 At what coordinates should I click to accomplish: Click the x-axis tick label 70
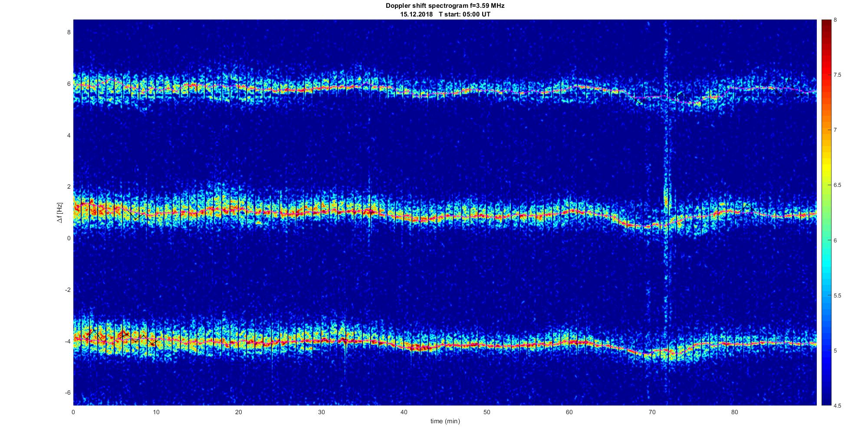tap(652, 412)
